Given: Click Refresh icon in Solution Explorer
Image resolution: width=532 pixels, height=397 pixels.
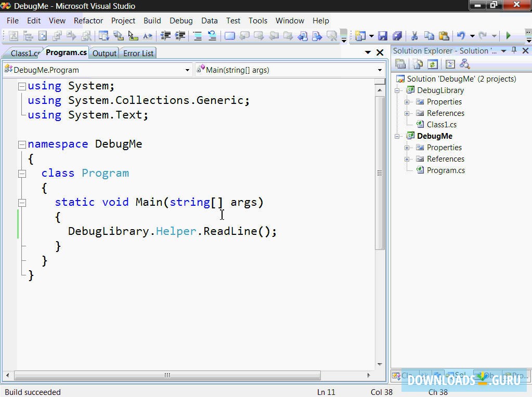Looking at the screenshot, I should 433,64.
